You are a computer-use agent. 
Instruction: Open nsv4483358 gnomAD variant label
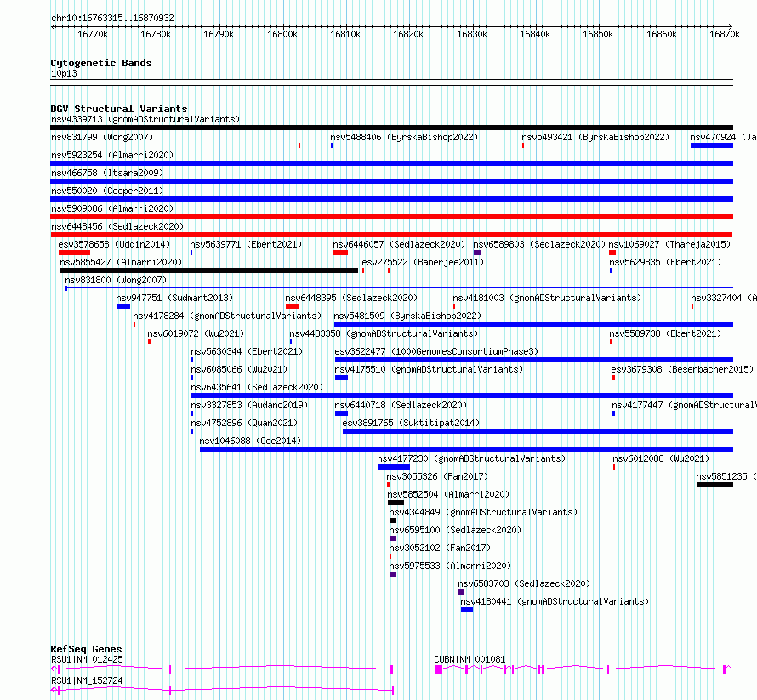point(384,333)
